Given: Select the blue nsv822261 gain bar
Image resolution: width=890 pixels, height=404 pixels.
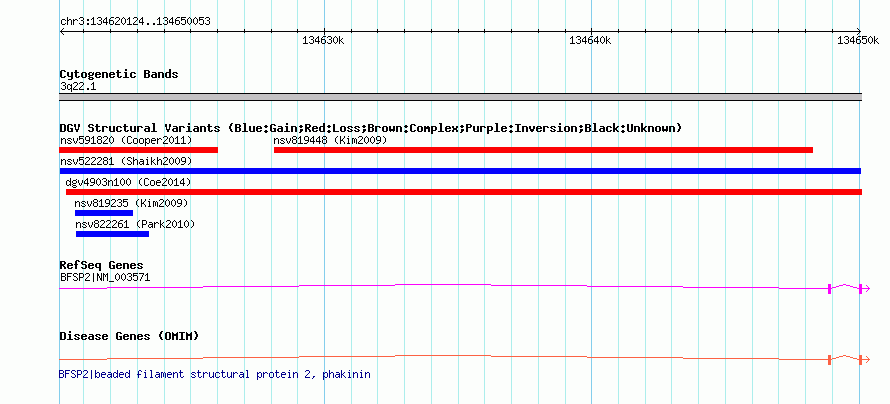Looking at the screenshot, I should (112, 234).
